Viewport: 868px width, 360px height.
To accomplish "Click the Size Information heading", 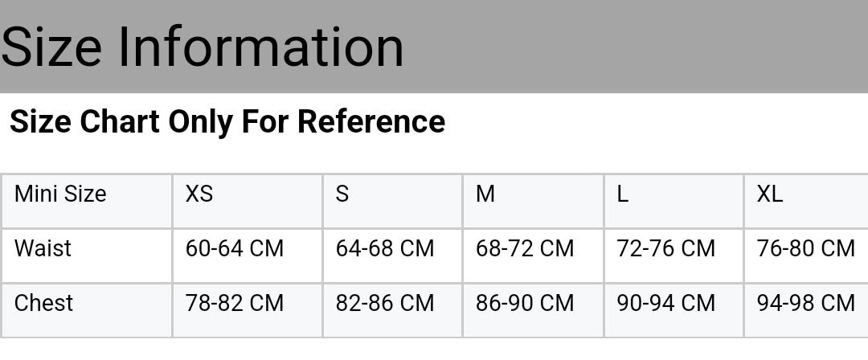I will click(203, 47).
